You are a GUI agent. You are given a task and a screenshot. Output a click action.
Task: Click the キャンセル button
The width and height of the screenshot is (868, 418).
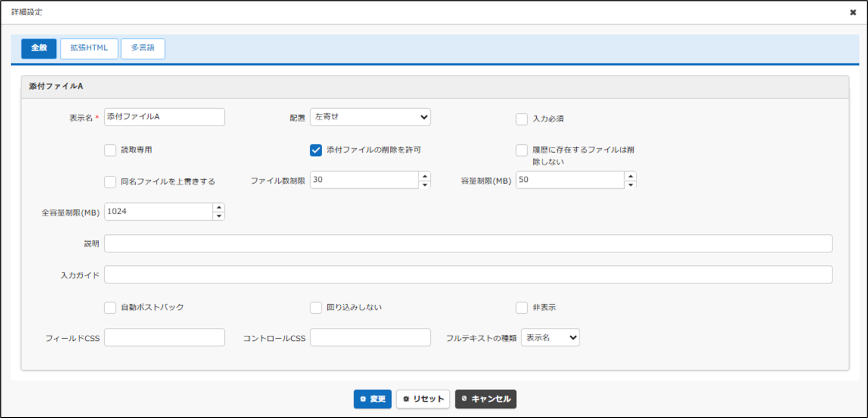pyautogui.click(x=486, y=399)
